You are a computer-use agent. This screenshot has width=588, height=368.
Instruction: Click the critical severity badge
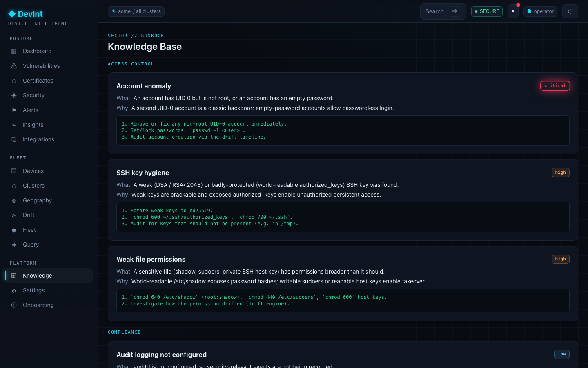pyautogui.click(x=555, y=86)
